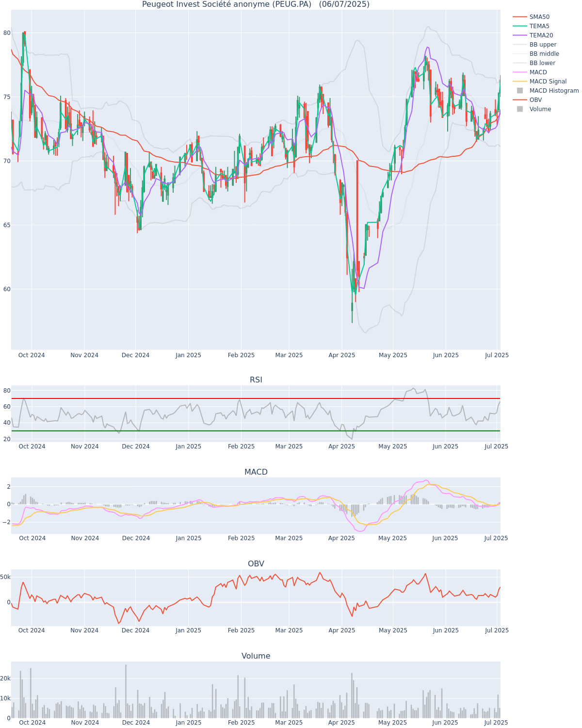
Task: Select the 65 price axis label
Action: tap(7, 225)
